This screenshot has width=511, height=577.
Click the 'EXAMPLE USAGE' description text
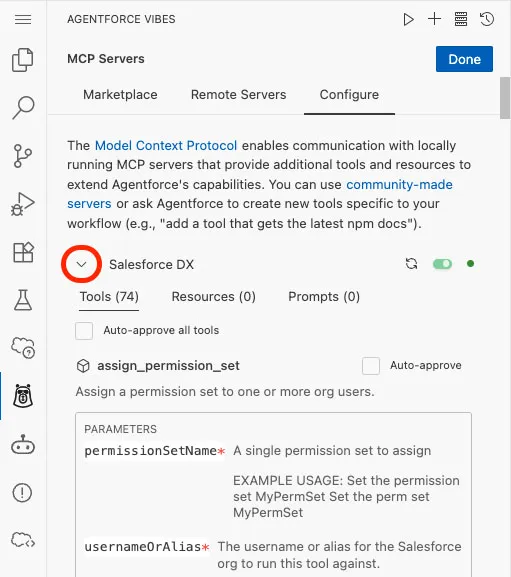coord(346,496)
